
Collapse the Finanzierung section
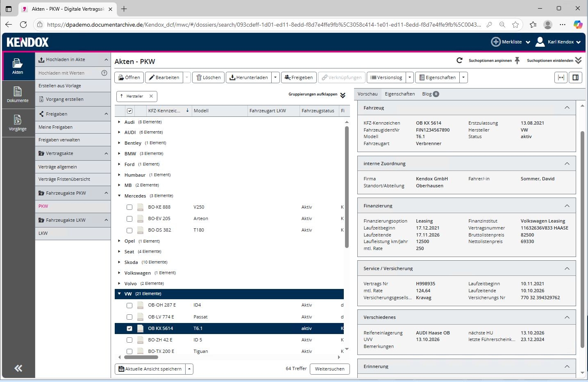pyautogui.click(x=567, y=206)
